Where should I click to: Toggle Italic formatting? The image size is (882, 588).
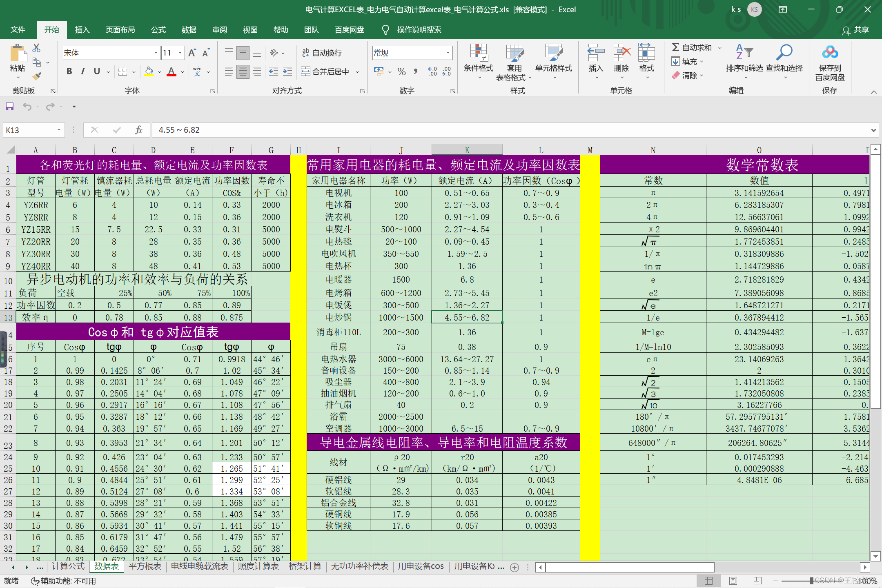pos(83,72)
